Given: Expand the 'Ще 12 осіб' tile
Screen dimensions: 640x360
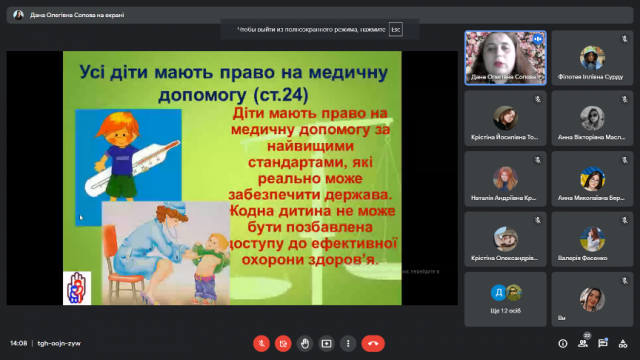Looking at the screenshot, I should pyautogui.click(x=505, y=299).
